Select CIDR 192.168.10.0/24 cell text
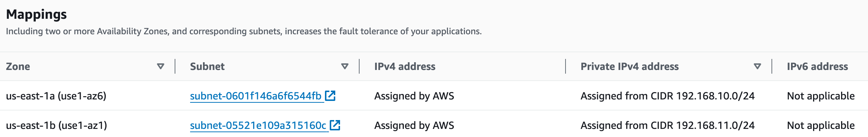This screenshot has height=137, width=868. tap(668, 96)
